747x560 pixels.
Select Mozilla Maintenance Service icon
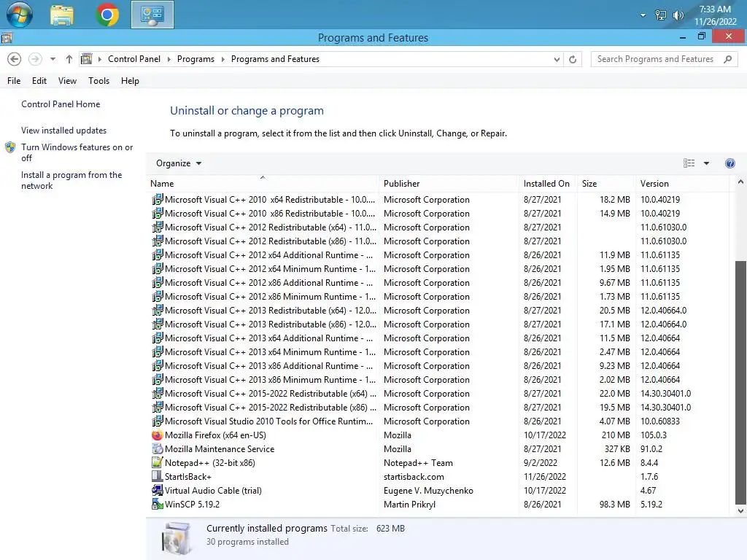coord(157,449)
